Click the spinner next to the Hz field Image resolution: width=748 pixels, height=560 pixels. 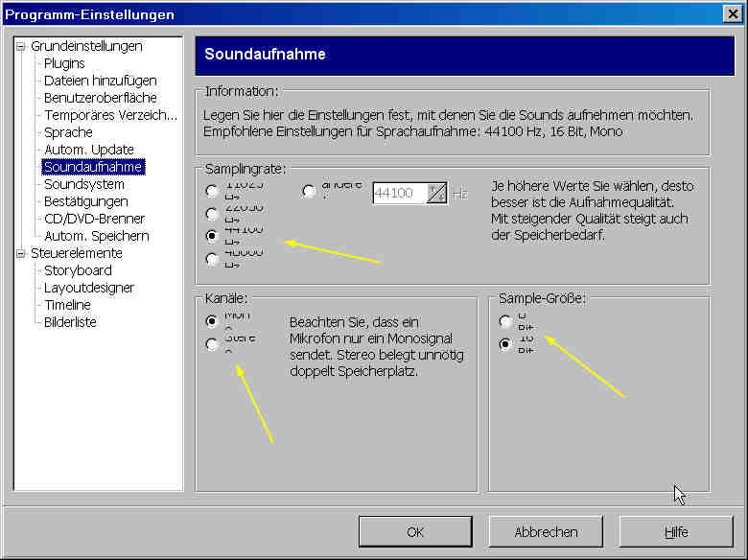[436, 193]
